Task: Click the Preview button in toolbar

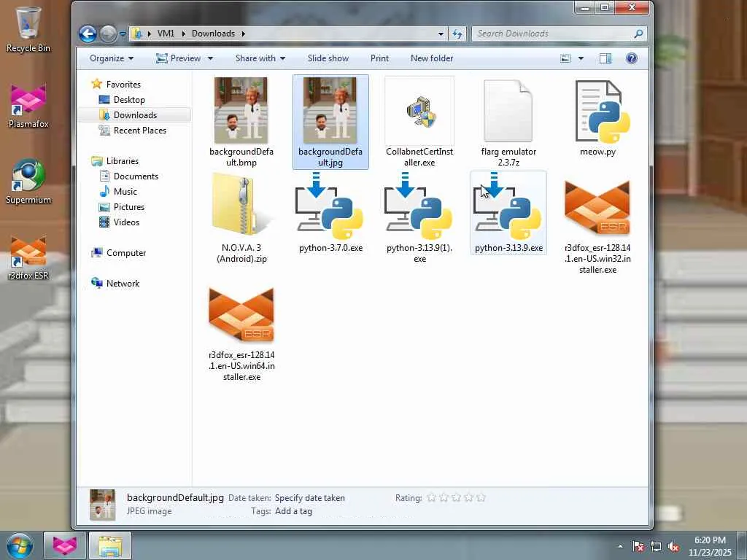Action: coord(179,58)
